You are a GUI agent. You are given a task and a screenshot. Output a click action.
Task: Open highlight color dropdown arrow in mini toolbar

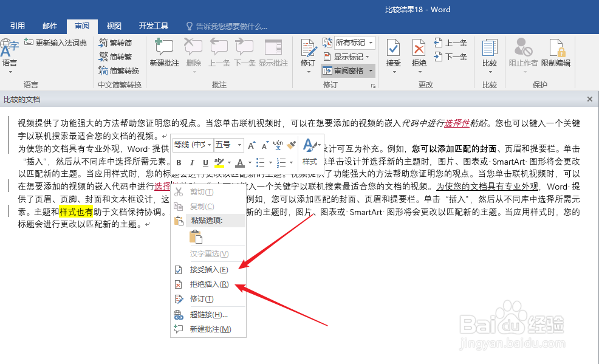[229, 163]
